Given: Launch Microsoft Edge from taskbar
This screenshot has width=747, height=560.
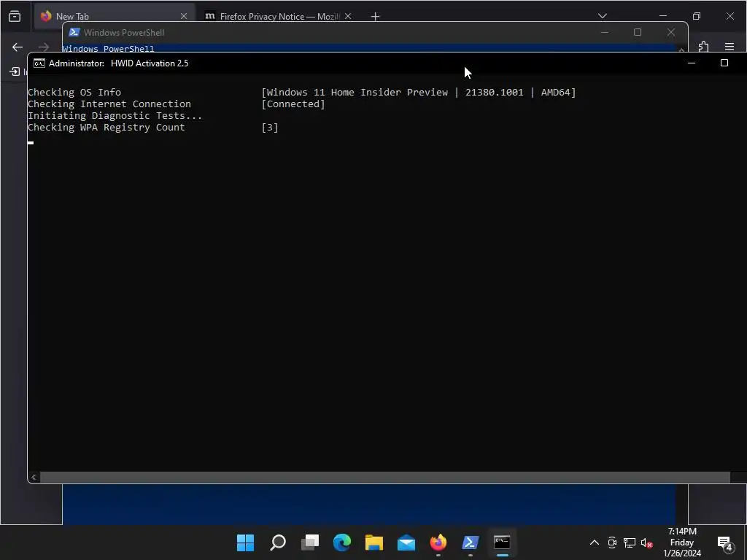Looking at the screenshot, I should coord(342,542).
